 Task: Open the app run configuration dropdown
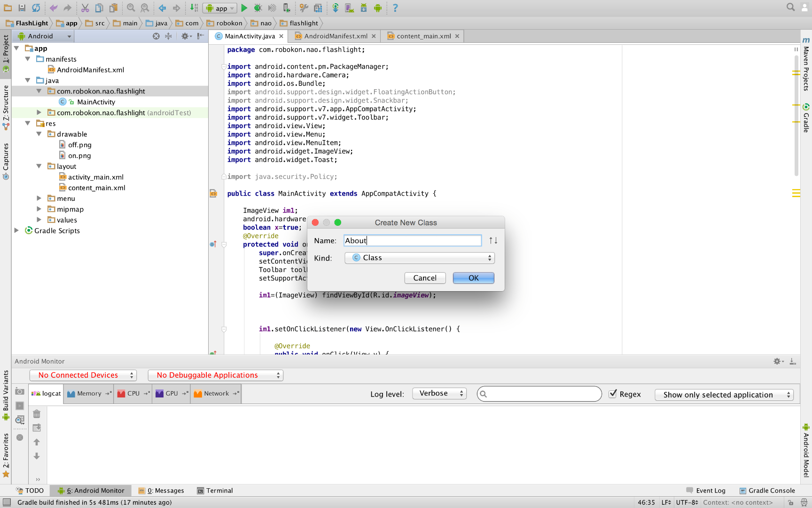tap(219, 8)
